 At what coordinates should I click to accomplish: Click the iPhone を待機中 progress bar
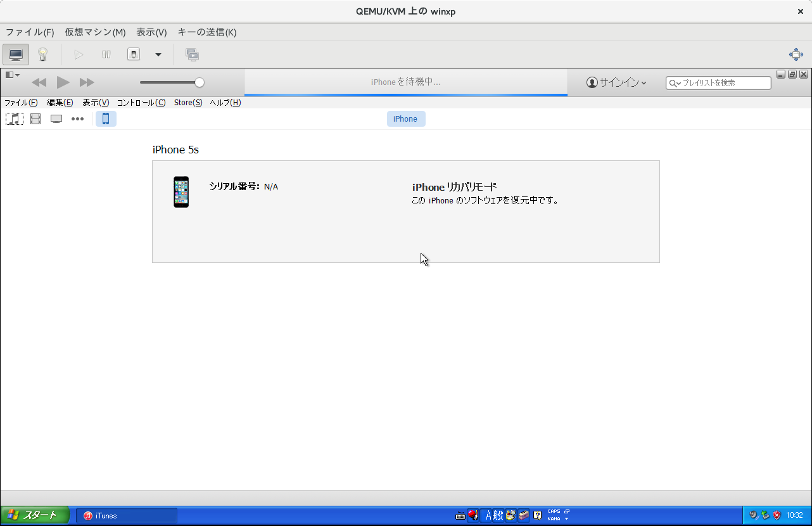(406, 95)
